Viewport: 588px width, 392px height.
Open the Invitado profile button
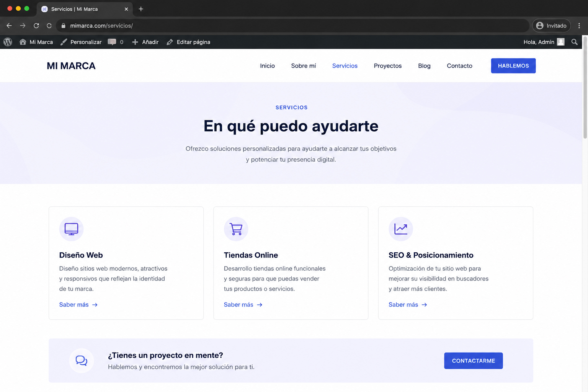pyautogui.click(x=551, y=26)
